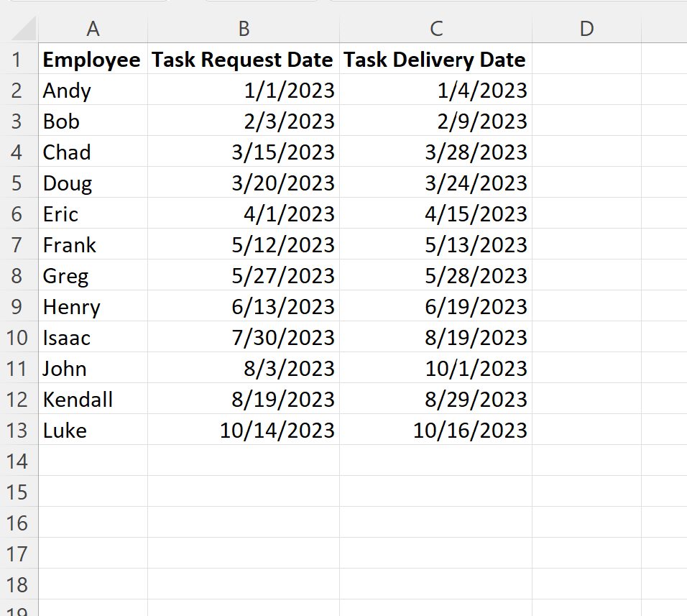
Task: Select the cell containing Frank
Action: (x=93, y=245)
